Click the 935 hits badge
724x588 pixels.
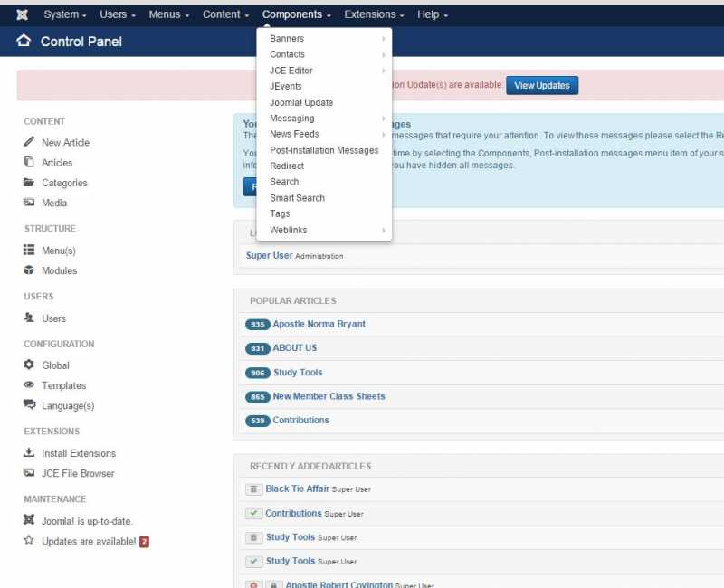[x=258, y=325]
